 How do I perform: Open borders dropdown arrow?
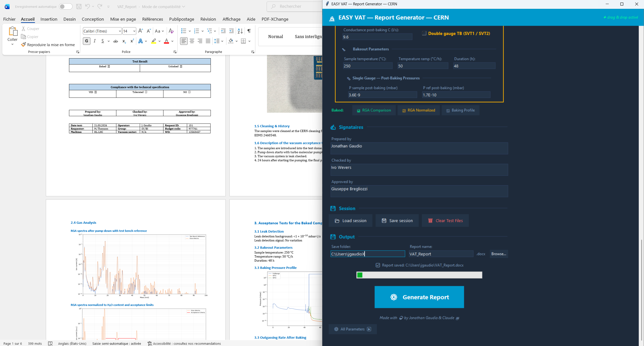[x=249, y=41]
